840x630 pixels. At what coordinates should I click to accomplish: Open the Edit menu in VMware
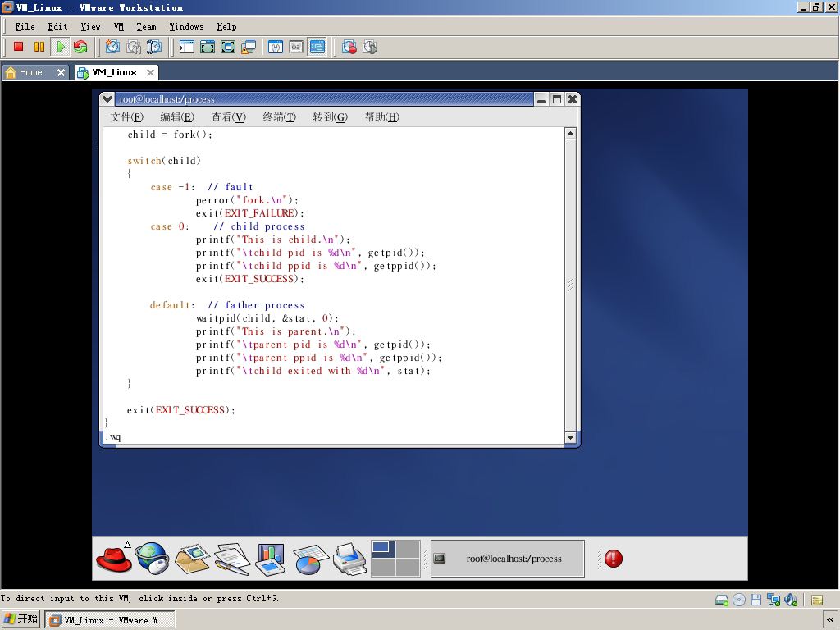point(57,26)
